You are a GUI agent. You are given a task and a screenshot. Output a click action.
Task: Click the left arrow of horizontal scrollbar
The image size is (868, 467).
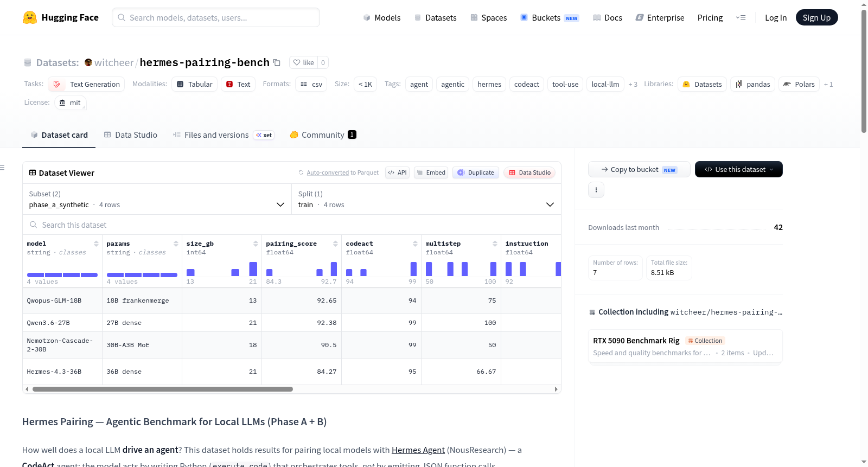27,389
